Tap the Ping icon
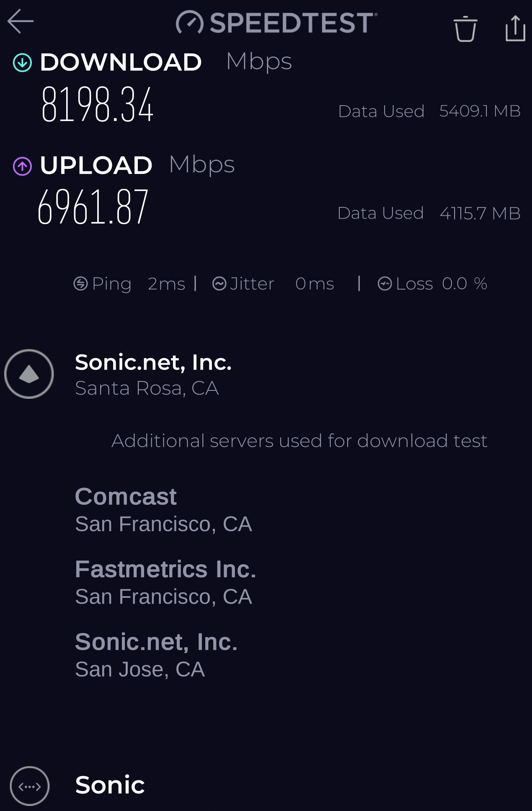 pyautogui.click(x=80, y=284)
